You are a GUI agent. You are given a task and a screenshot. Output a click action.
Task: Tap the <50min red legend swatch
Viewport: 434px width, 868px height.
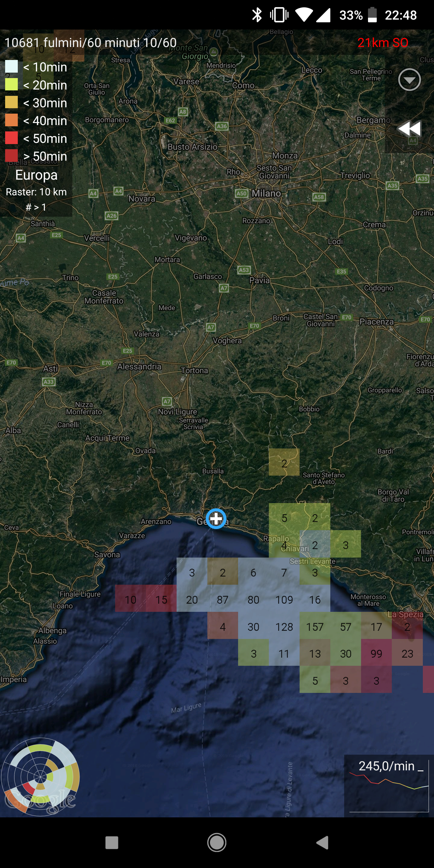[11, 138]
